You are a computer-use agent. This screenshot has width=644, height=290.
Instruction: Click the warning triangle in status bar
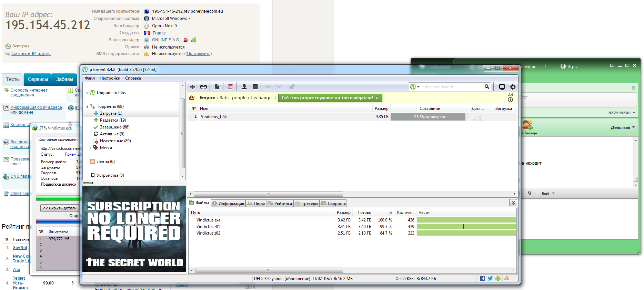507,278
